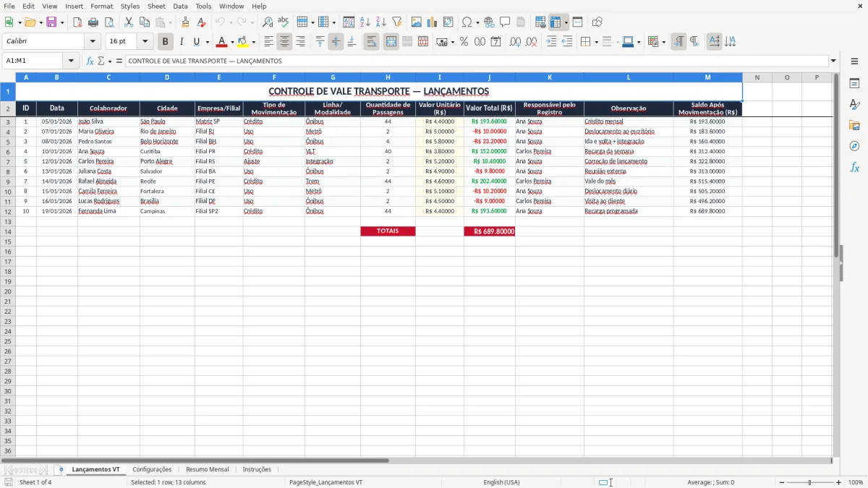The height and width of the screenshot is (488, 868).
Task: Open sidebar Properties panel icon
Action: [855, 84]
